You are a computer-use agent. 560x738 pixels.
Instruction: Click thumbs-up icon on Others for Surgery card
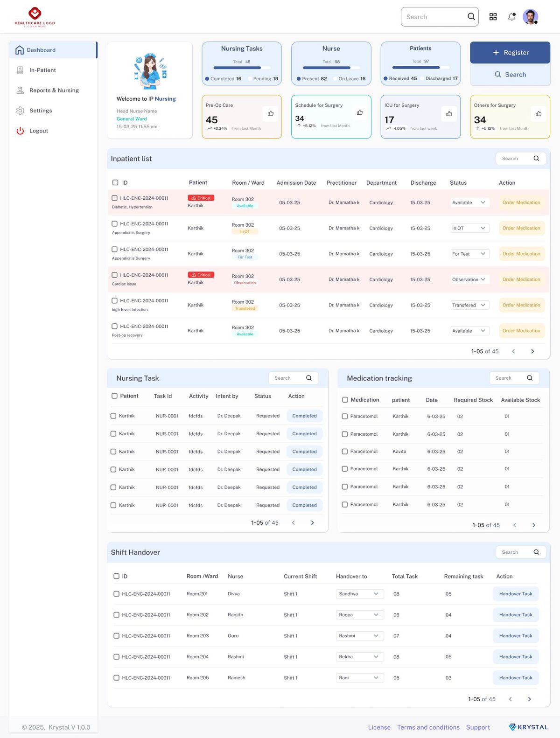point(539,113)
